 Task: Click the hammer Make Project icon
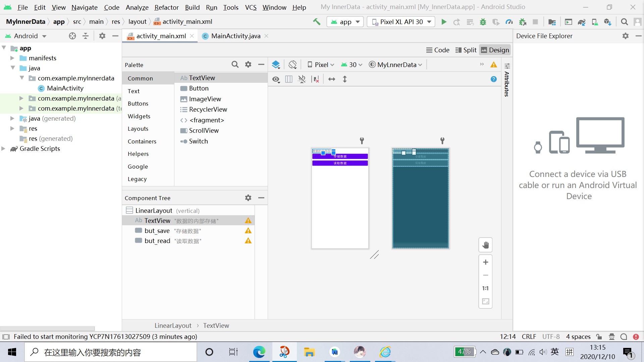tap(316, 22)
